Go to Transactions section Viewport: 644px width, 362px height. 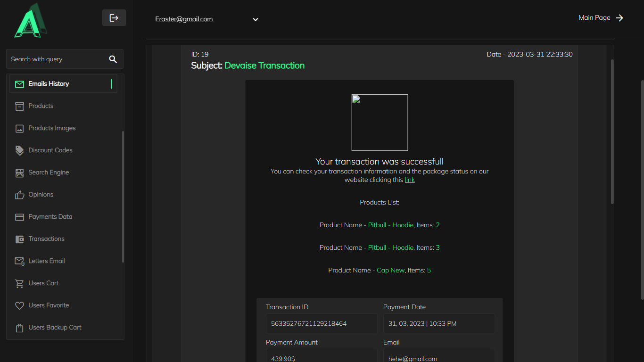click(x=46, y=239)
